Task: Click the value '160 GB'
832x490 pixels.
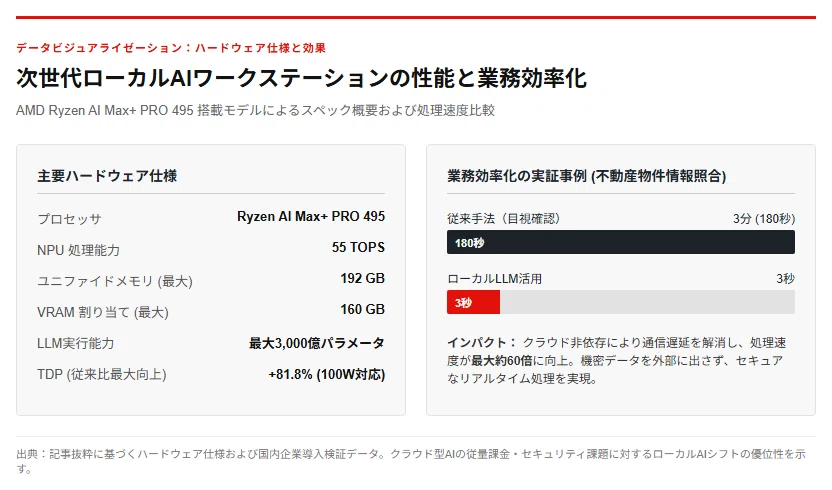Action: pos(362,310)
